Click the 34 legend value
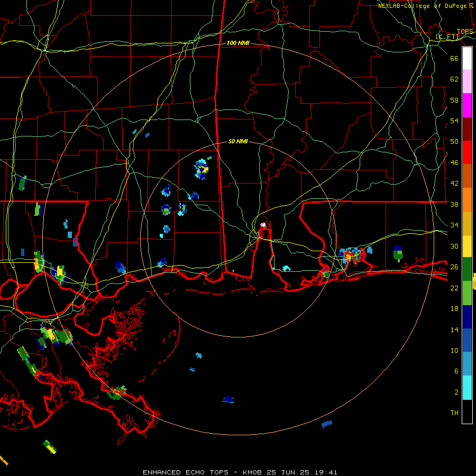Viewport: 476px width, 476px height. [454, 225]
